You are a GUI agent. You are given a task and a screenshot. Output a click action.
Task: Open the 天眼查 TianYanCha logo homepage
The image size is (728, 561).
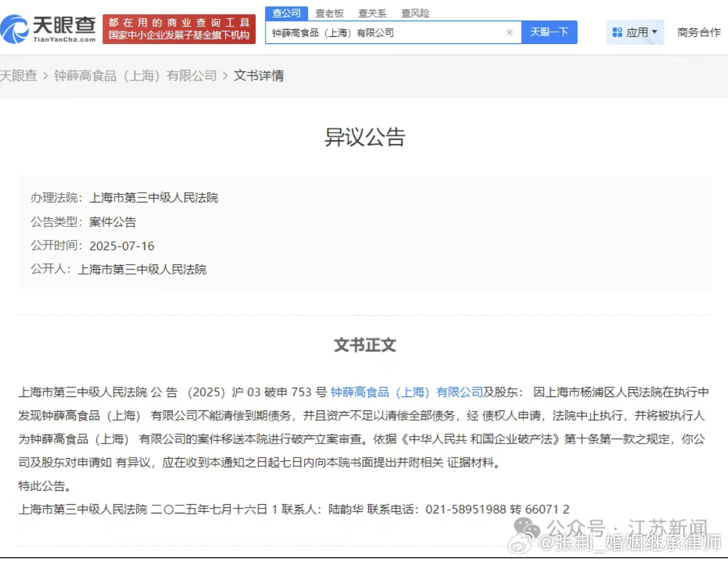[48, 29]
